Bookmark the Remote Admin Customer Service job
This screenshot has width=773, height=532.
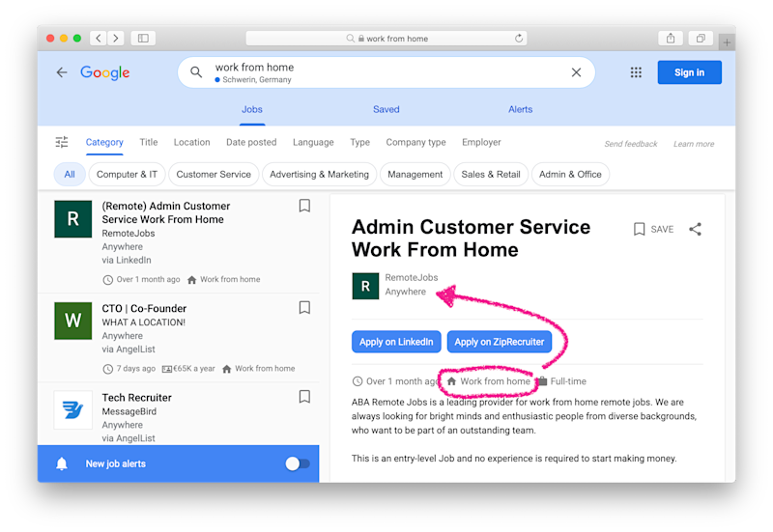pos(304,206)
